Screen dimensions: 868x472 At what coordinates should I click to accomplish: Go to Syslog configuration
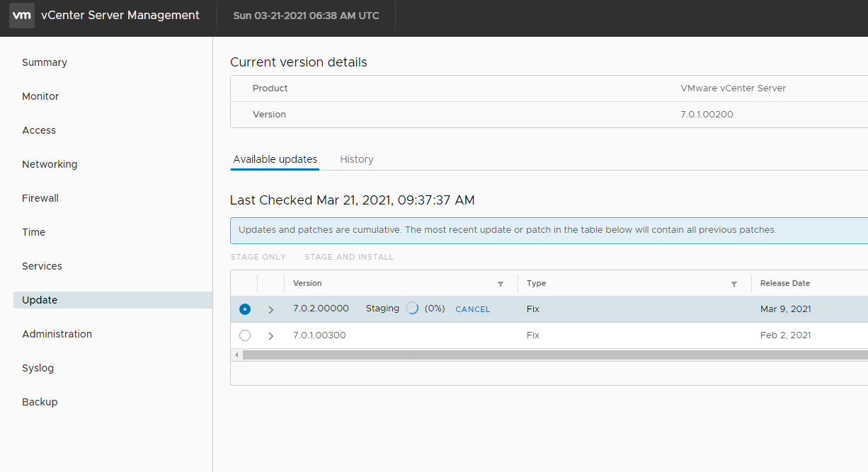tap(38, 368)
